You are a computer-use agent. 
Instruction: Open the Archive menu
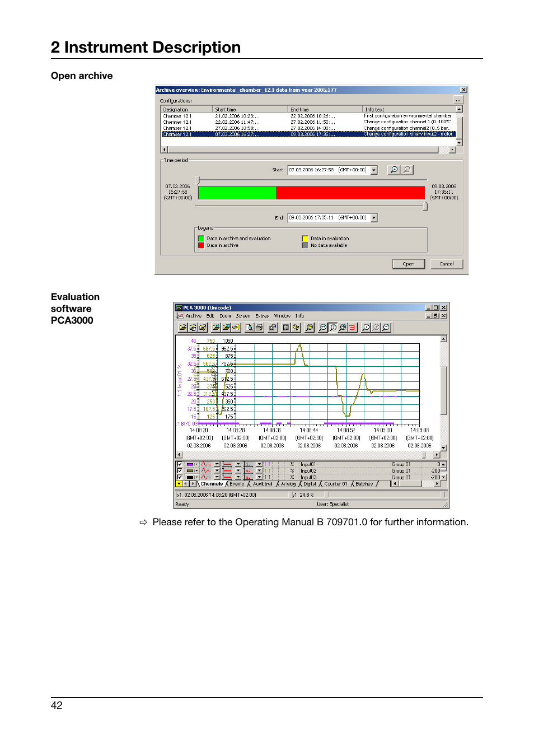(x=194, y=316)
